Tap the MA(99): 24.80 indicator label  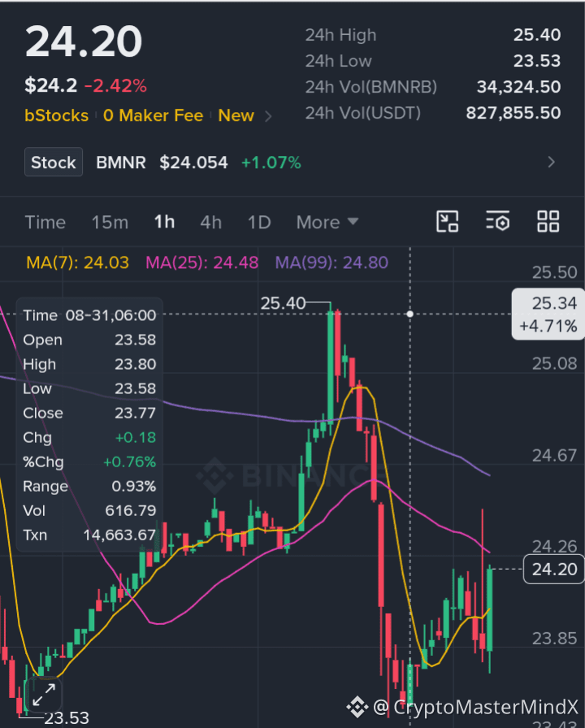coord(331,262)
